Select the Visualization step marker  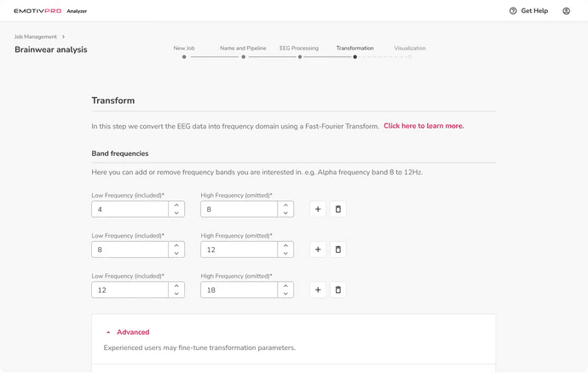[410, 57]
